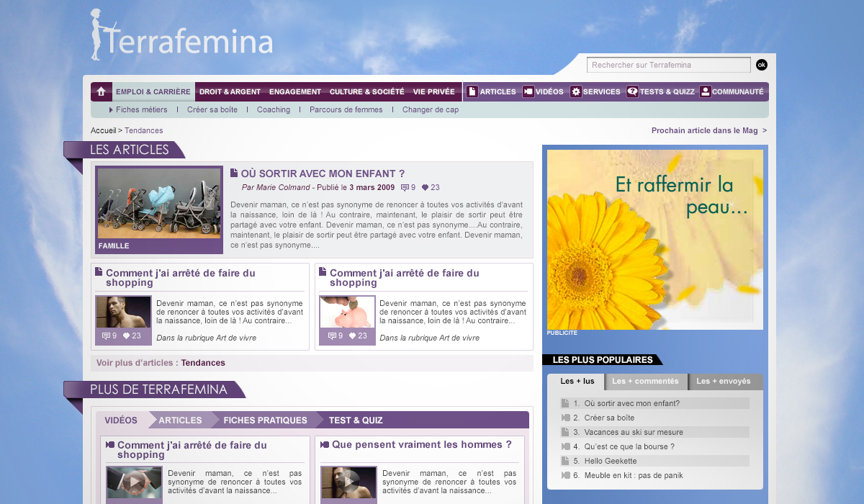Open Communauté section

pyautogui.click(x=738, y=91)
